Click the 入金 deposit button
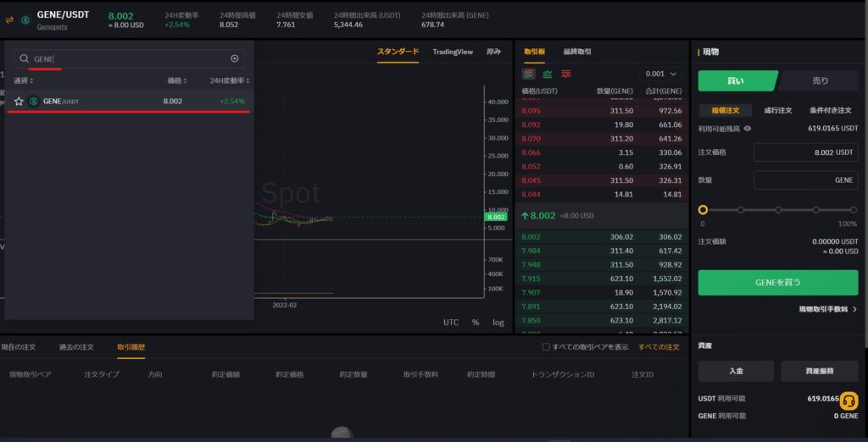This screenshot has height=442, width=868. click(x=736, y=371)
